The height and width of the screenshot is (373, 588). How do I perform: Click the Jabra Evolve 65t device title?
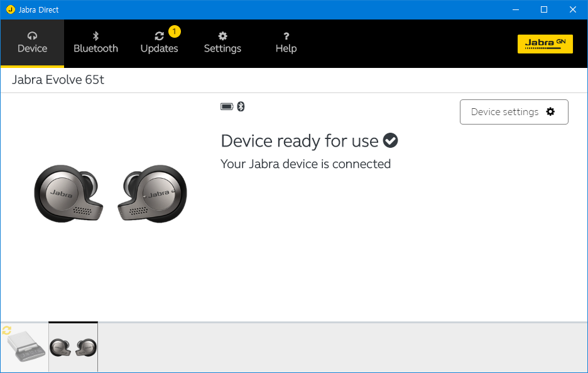click(x=58, y=80)
